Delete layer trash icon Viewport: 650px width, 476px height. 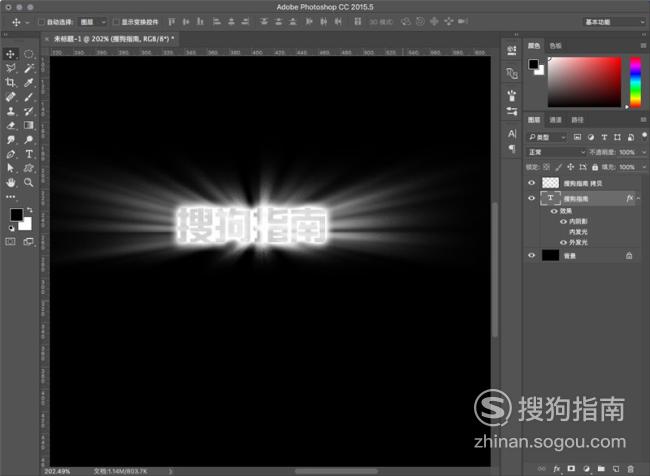tap(630, 469)
